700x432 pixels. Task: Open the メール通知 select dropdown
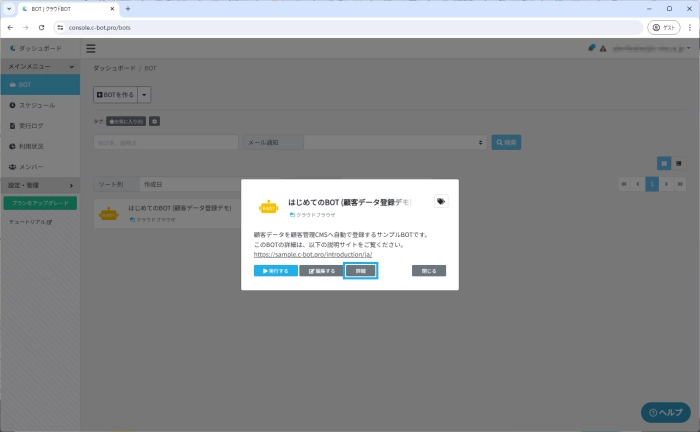[366, 142]
